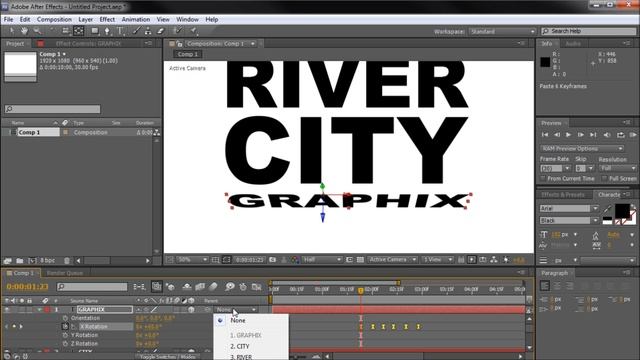Select the Horizontal Type tool

click(120, 31)
